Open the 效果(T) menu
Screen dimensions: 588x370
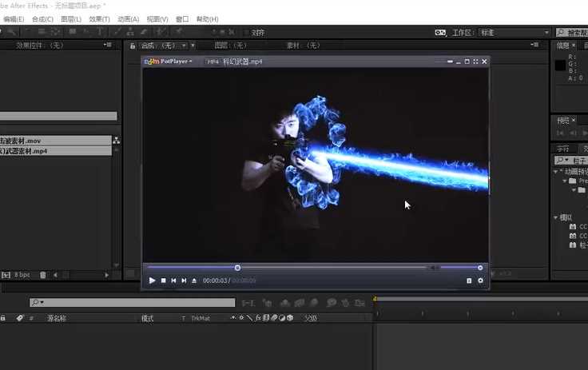[99, 19]
